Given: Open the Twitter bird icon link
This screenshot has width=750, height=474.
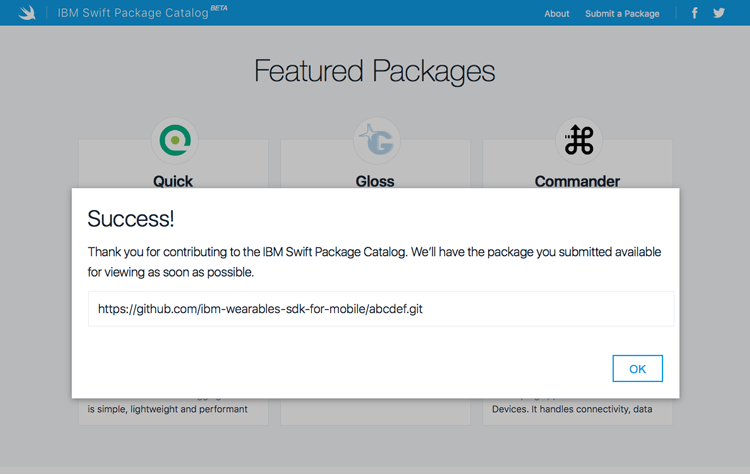Looking at the screenshot, I should tap(718, 13).
